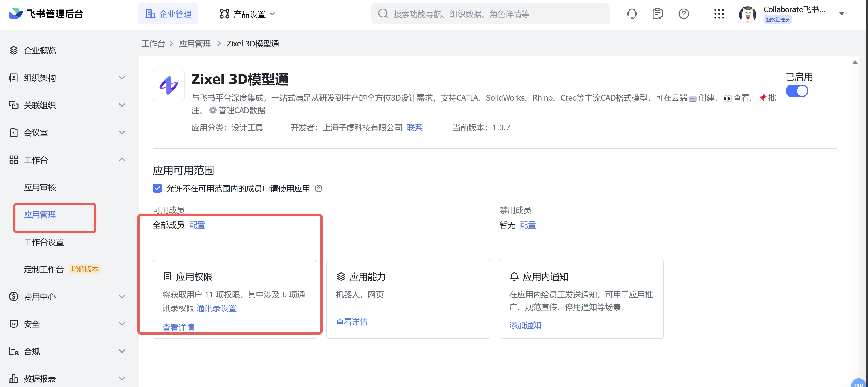This screenshot has width=868, height=387.
Task: Collapse the 工作台 sidebar section
Action: coord(122,160)
